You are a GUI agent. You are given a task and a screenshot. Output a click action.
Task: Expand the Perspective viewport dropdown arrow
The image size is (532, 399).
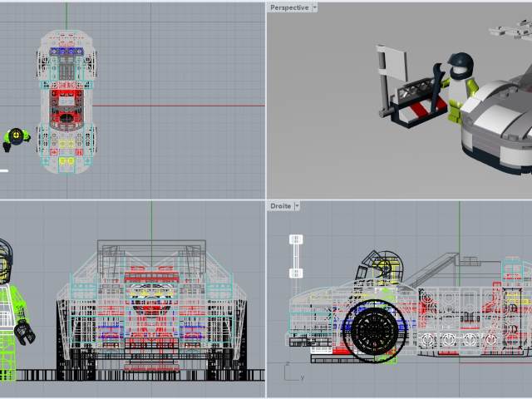tap(314, 7)
